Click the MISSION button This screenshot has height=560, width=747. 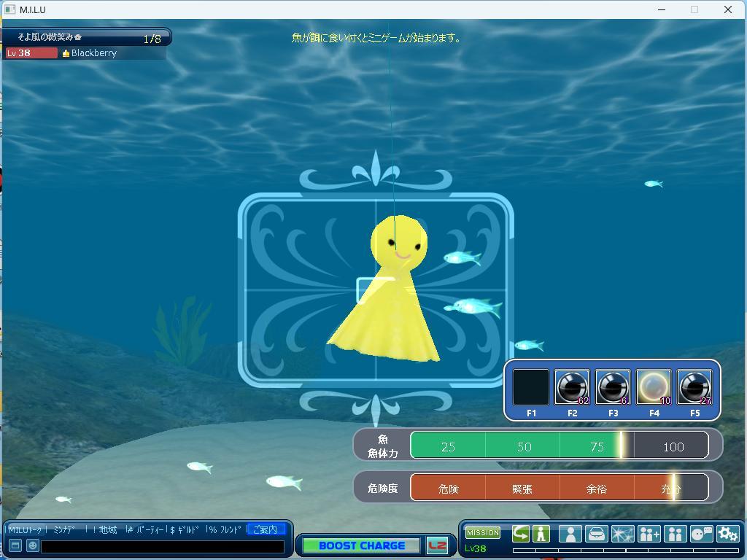point(483,533)
